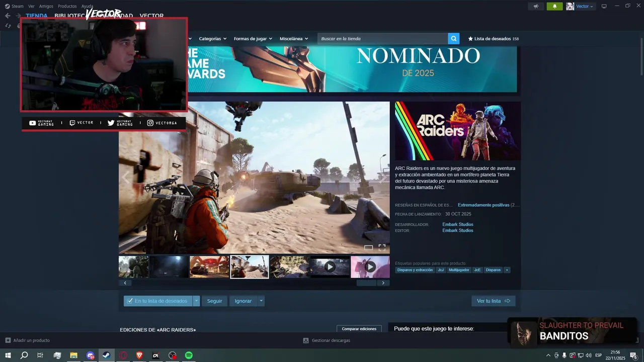Open the Extremadamente positivas reviews link
Viewport: 644px width, 362px height.
pos(484,205)
